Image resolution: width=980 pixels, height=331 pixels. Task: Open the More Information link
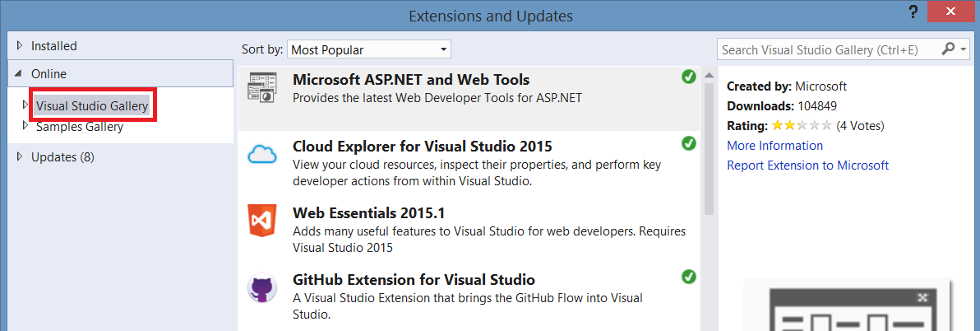pyautogui.click(x=774, y=146)
